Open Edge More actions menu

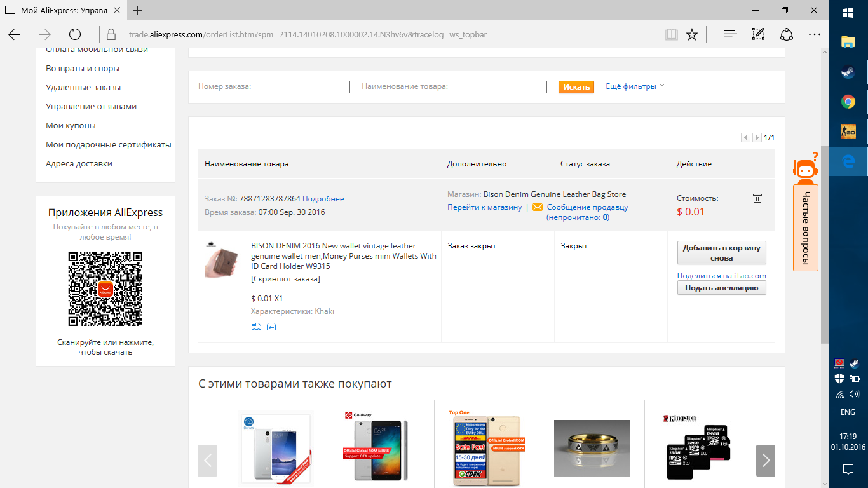coord(815,34)
